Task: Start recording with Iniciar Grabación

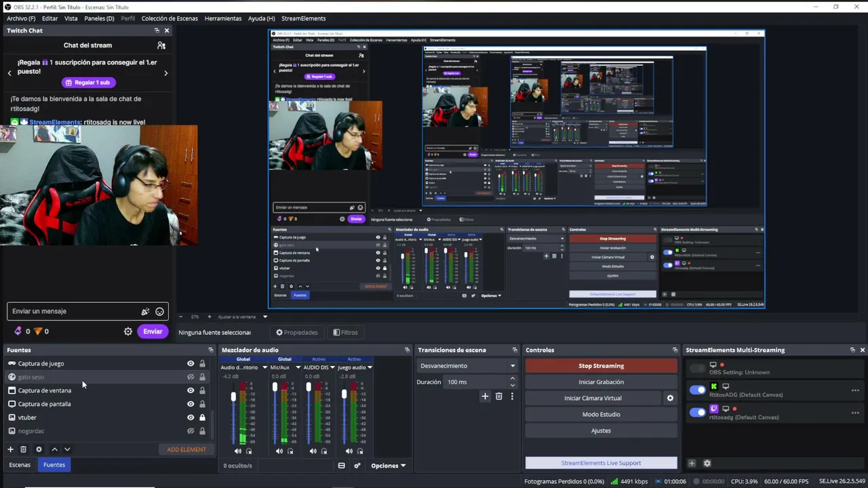Action: pyautogui.click(x=601, y=382)
